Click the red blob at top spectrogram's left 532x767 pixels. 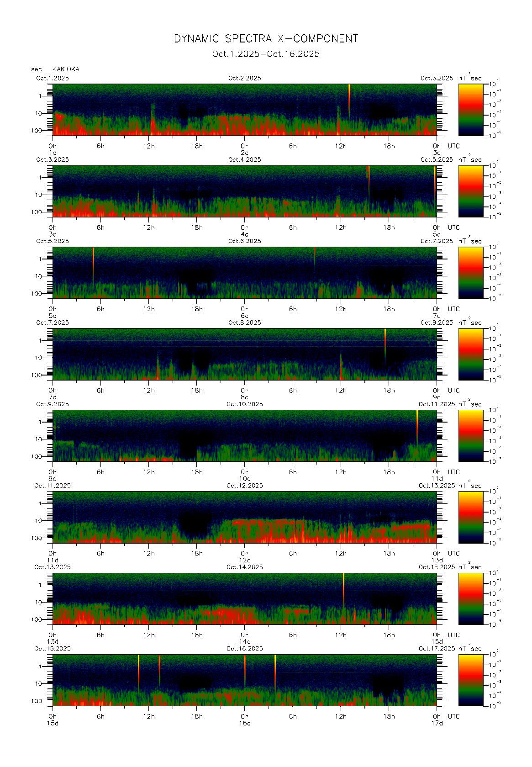pyautogui.click(x=59, y=117)
